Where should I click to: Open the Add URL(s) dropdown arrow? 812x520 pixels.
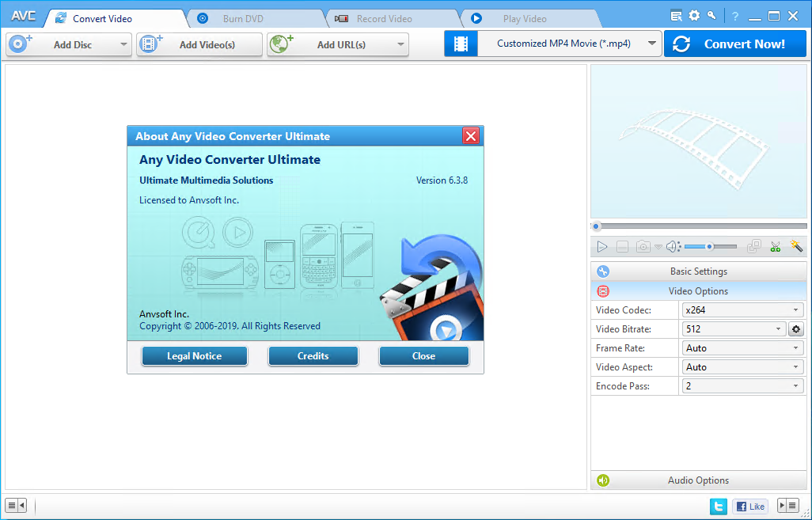[400, 44]
